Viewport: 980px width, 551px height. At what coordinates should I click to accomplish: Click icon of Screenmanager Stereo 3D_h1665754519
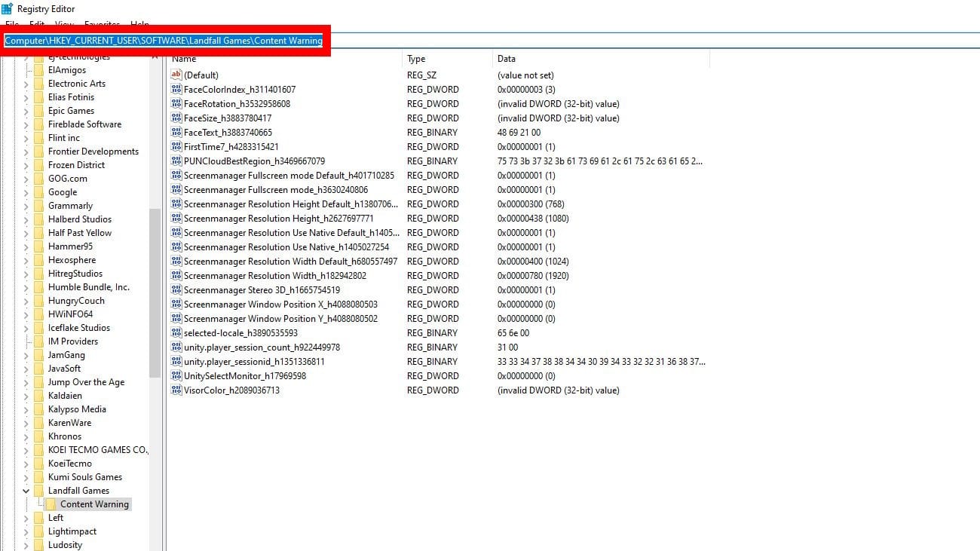(x=176, y=289)
